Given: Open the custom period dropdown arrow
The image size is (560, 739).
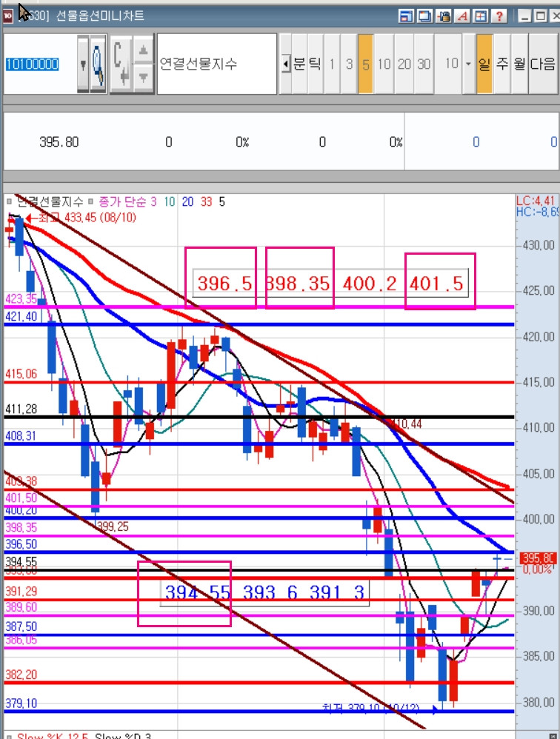Looking at the screenshot, I should [x=469, y=64].
